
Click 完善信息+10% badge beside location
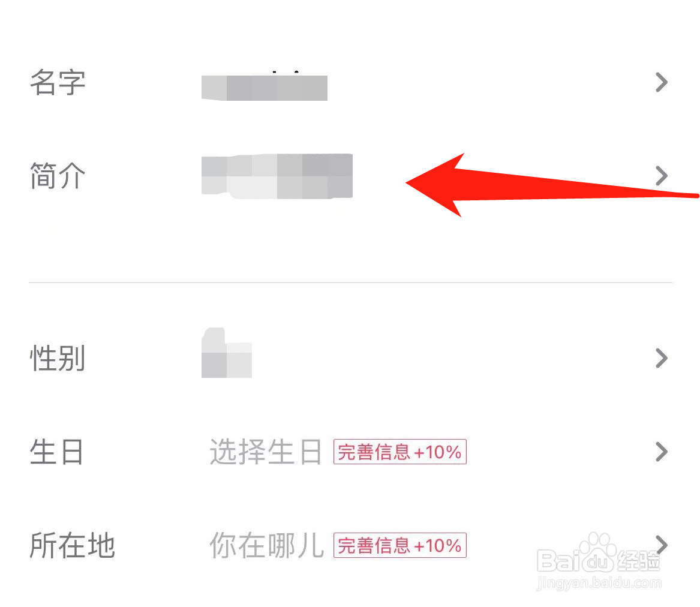pyautogui.click(x=400, y=545)
